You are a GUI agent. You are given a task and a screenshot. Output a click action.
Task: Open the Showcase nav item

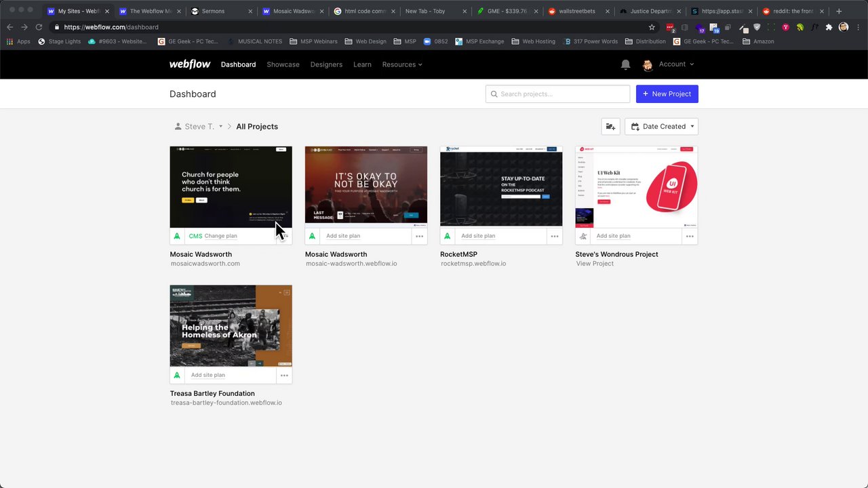(283, 64)
